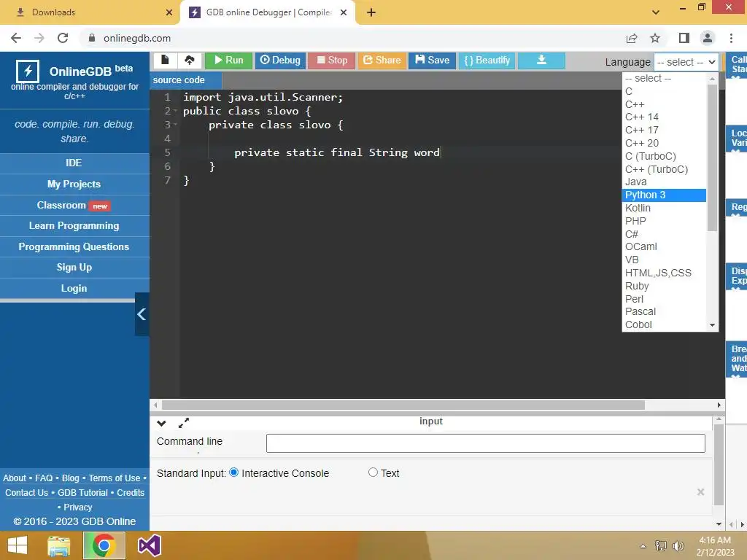Select PHP language option
Screen dimensions: 747x560
pos(664,221)
